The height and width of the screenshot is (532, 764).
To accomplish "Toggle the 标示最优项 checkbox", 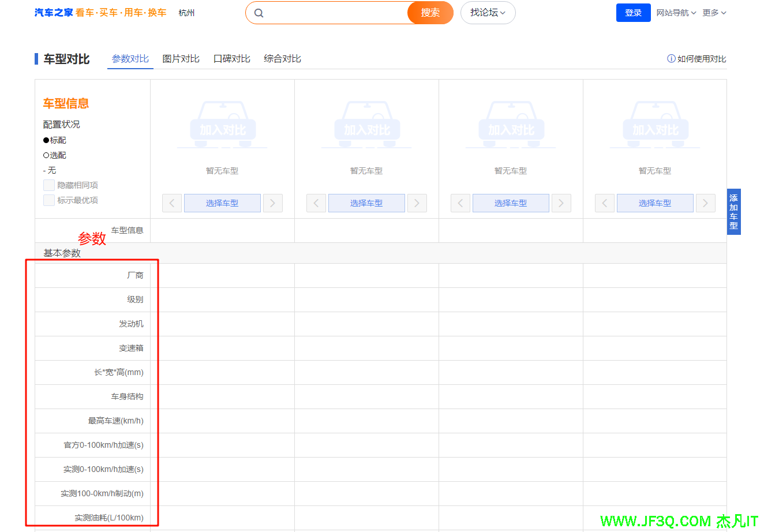I will pos(49,200).
